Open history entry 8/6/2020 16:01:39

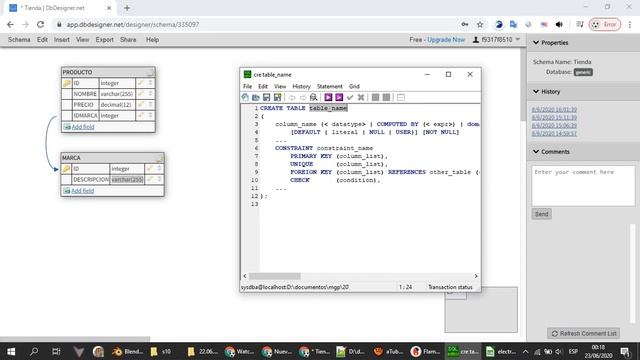554,109
